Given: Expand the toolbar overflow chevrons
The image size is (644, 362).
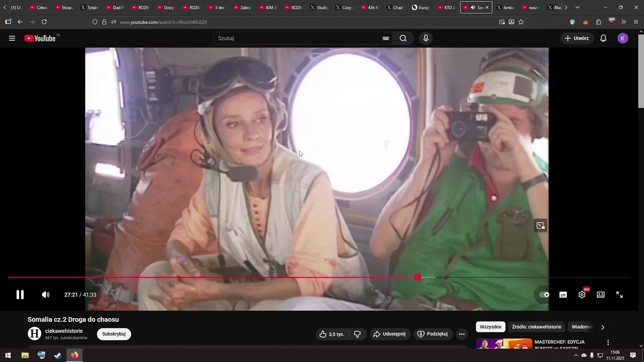Looking at the screenshot, I should (624, 22).
